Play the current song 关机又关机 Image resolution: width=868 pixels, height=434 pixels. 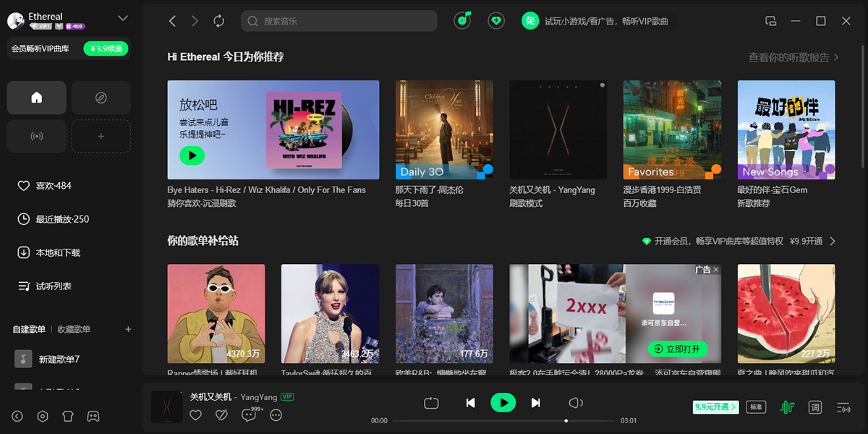[x=503, y=402]
